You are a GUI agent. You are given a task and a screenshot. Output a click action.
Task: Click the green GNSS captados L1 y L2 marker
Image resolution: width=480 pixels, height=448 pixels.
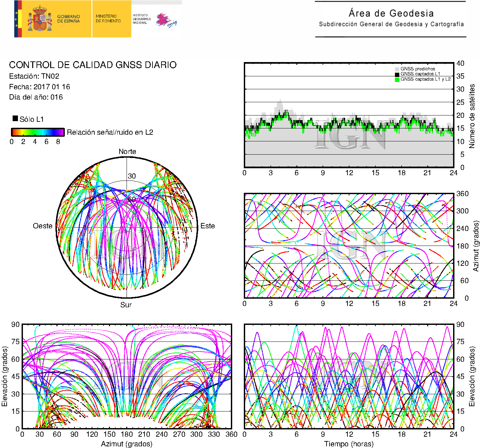coord(397,80)
